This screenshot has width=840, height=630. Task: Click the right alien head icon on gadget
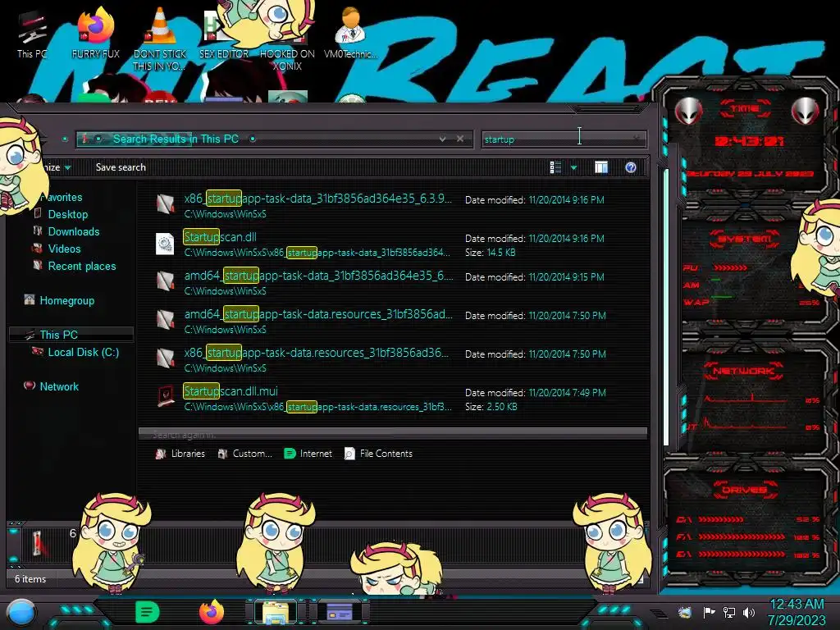[x=806, y=111]
